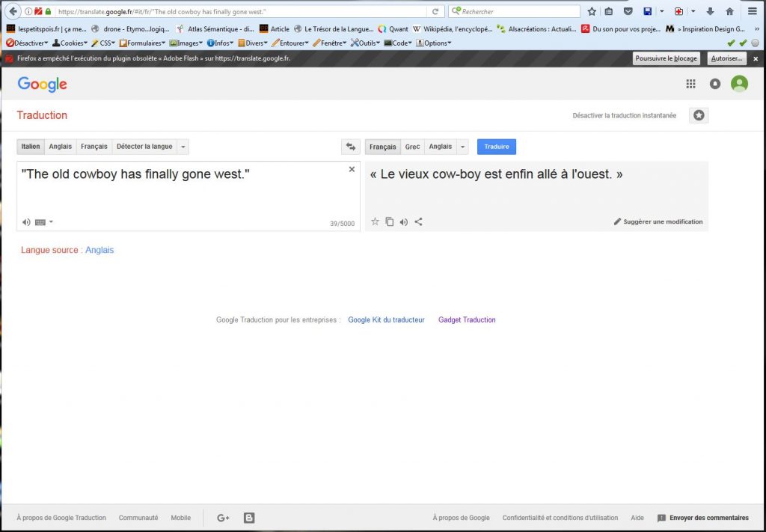Copy the translation with the copy icon
Viewport: 766px width, 532px height.
pyautogui.click(x=389, y=221)
